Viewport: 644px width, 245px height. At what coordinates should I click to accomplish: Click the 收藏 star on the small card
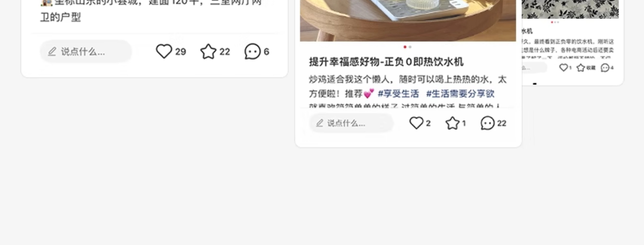580,68
